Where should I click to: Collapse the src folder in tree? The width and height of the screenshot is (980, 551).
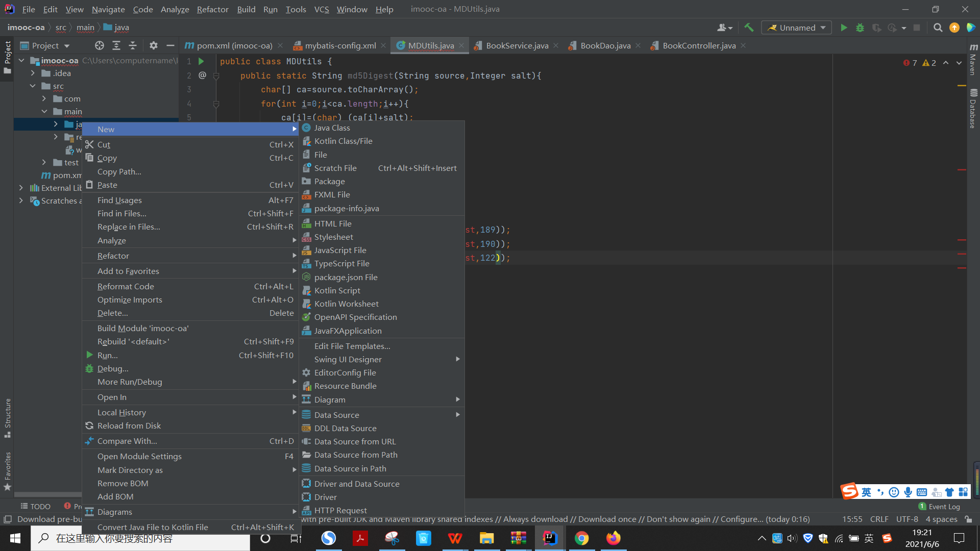(x=33, y=86)
